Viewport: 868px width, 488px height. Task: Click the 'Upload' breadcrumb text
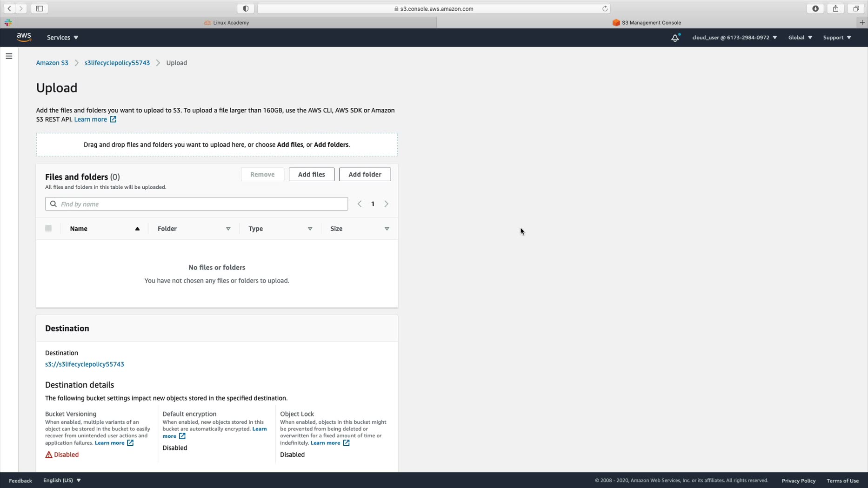pyautogui.click(x=177, y=63)
